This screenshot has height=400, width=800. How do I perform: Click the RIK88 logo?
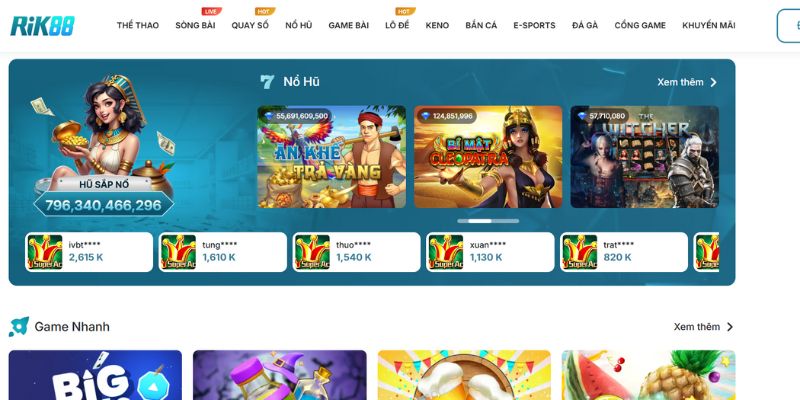[42, 26]
